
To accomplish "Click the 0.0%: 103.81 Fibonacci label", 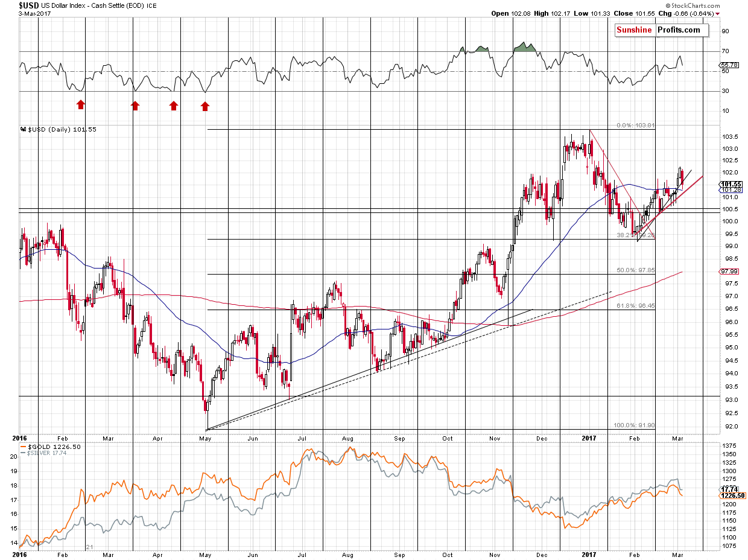I will [635, 126].
